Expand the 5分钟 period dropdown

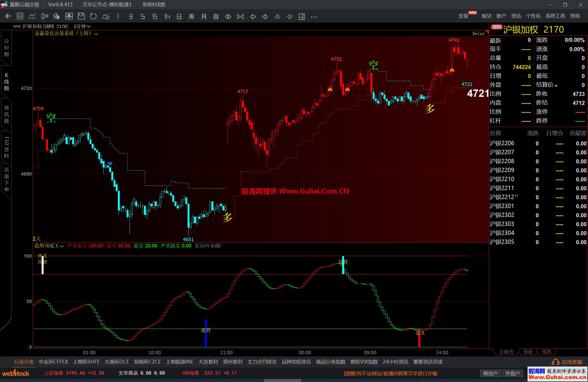pos(89,26)
